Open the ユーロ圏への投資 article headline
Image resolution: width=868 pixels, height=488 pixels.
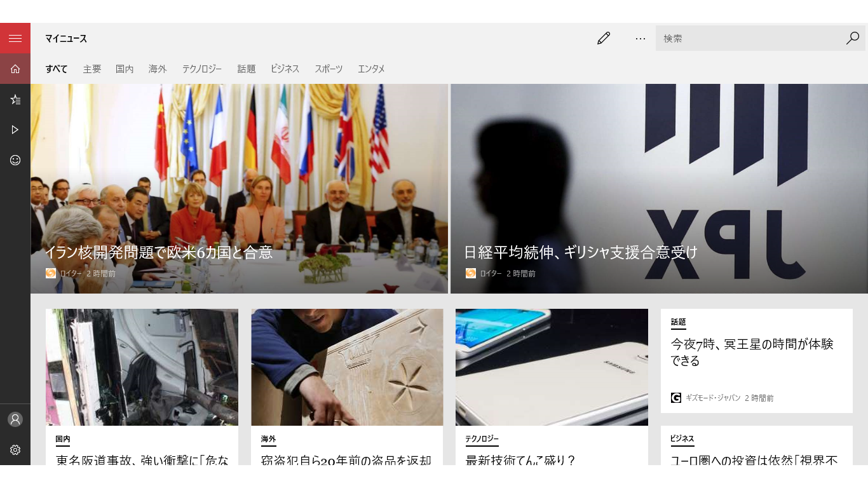[754, 459]
